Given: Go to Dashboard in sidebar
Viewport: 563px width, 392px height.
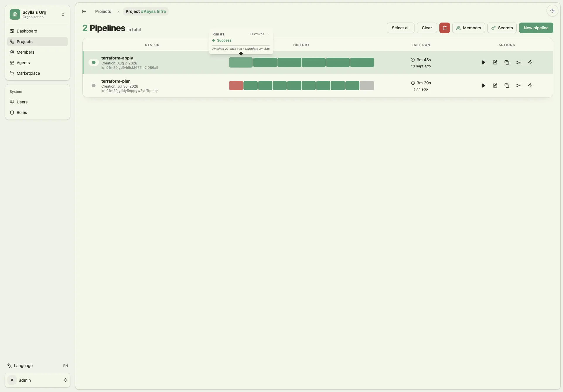Looking at the screenshot, I should [37, 31].
